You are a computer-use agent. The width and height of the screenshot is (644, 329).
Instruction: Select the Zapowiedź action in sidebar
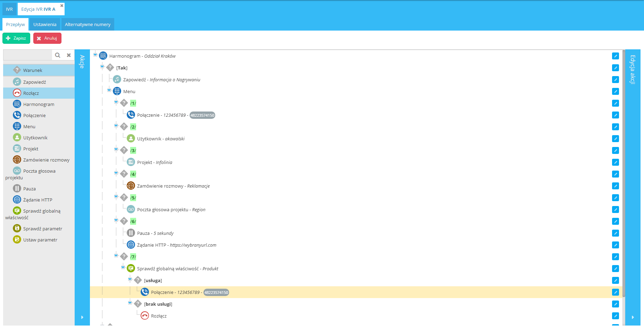pyautogui.click(x=39, y=82)
